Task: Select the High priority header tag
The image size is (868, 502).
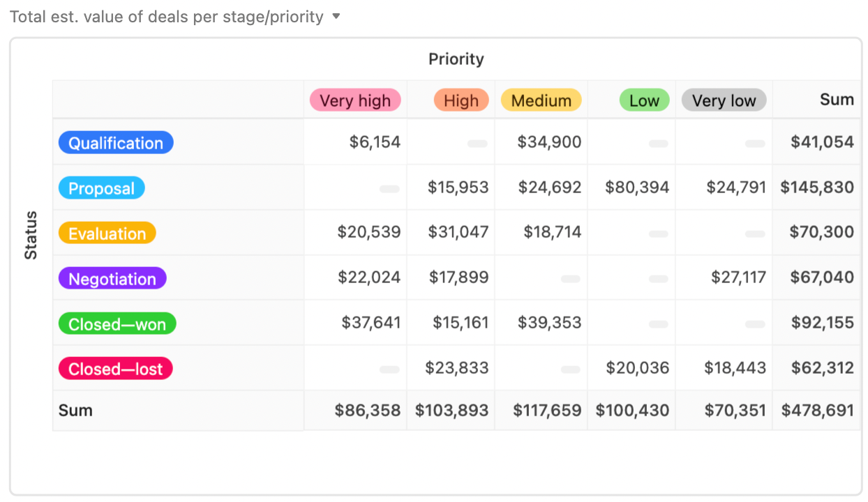Action: (x=461, y=100)
